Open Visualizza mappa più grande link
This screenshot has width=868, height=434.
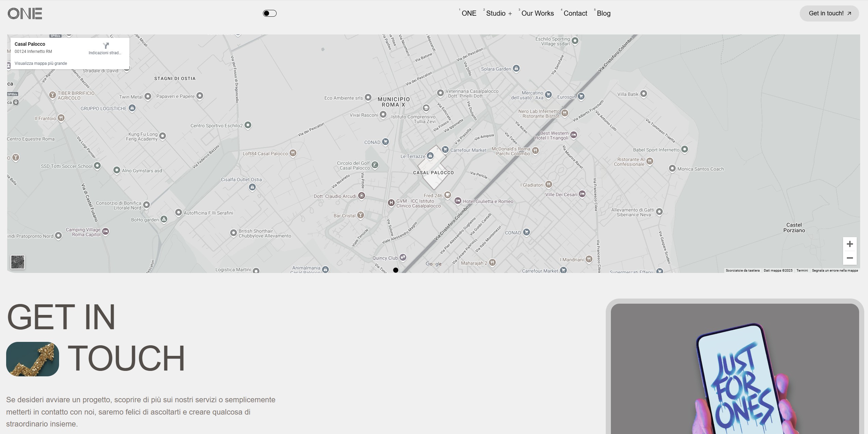(41, 63)
